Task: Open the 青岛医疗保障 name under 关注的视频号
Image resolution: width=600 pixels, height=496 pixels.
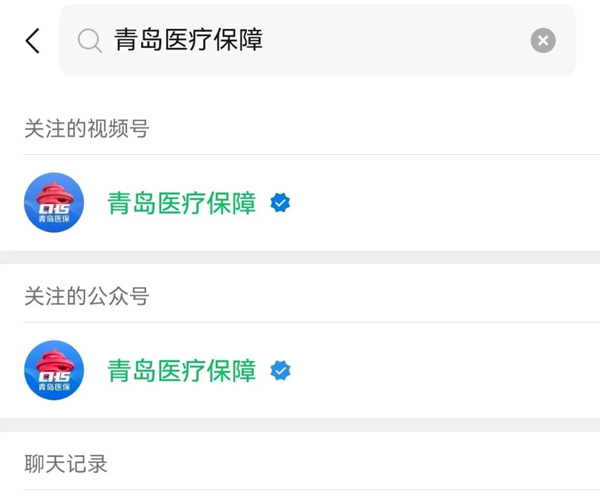Action: (182, 203)
